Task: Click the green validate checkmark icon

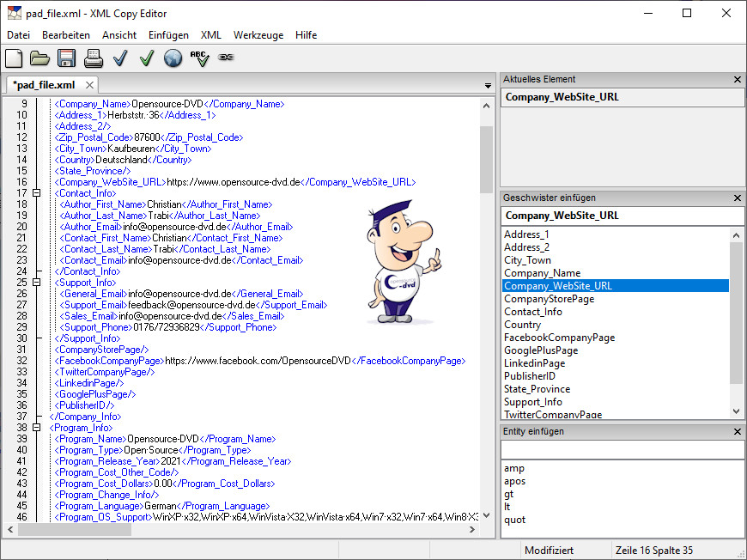Action: [x=147, y=58]
